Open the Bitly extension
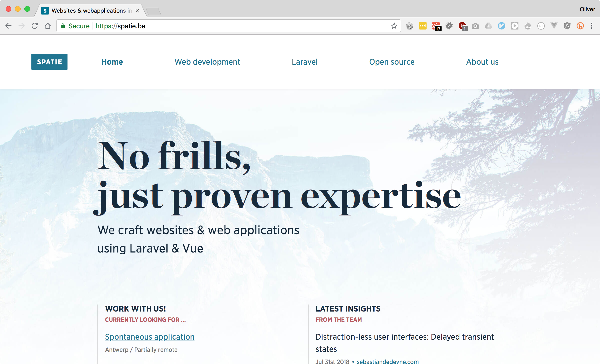 pyautogui.click(x=580, y=26)
